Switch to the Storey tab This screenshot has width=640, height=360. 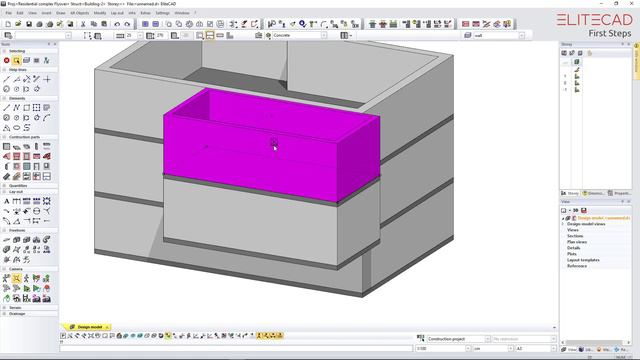570,193
